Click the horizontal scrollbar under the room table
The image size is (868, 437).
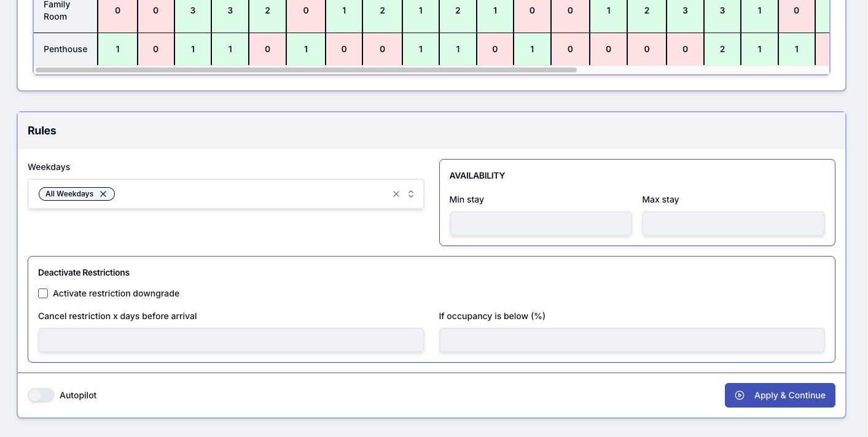(306, 70)
